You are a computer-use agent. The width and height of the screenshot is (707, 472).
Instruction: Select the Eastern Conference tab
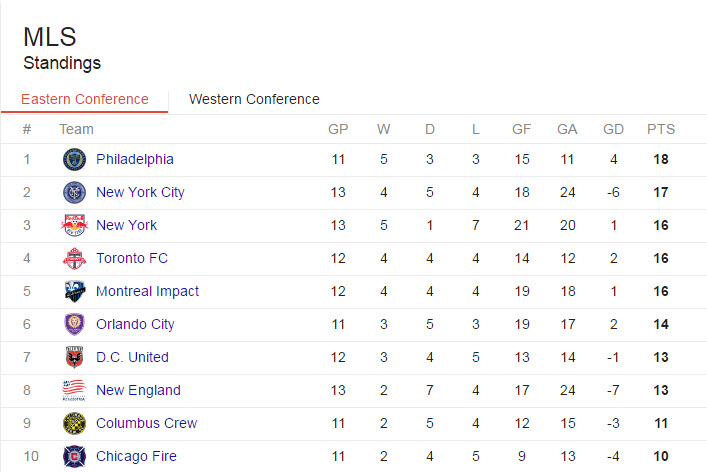(85, 99)
